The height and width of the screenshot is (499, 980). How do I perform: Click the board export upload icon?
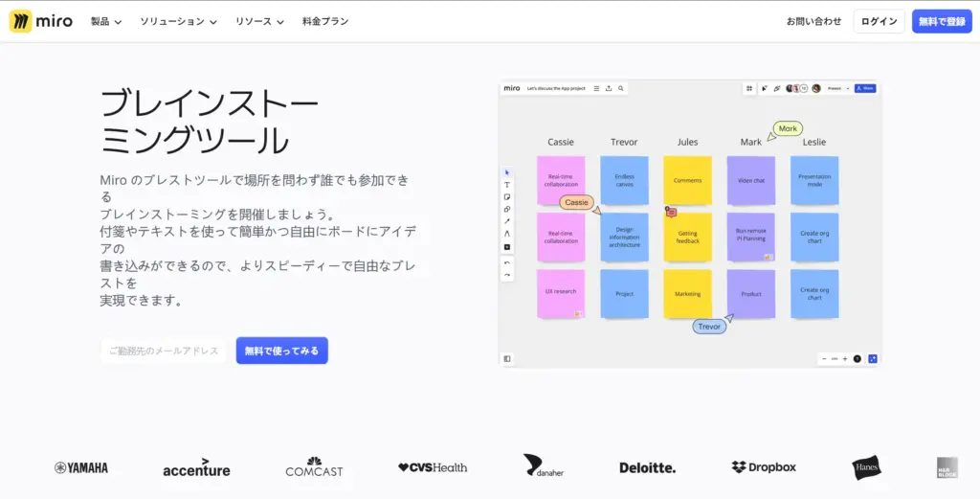click(x=609, y=88)
